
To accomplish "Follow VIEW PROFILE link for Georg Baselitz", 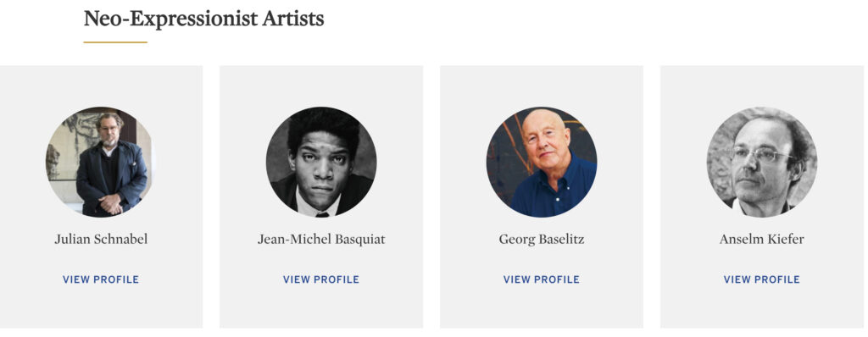I will [x=542, y=279].
